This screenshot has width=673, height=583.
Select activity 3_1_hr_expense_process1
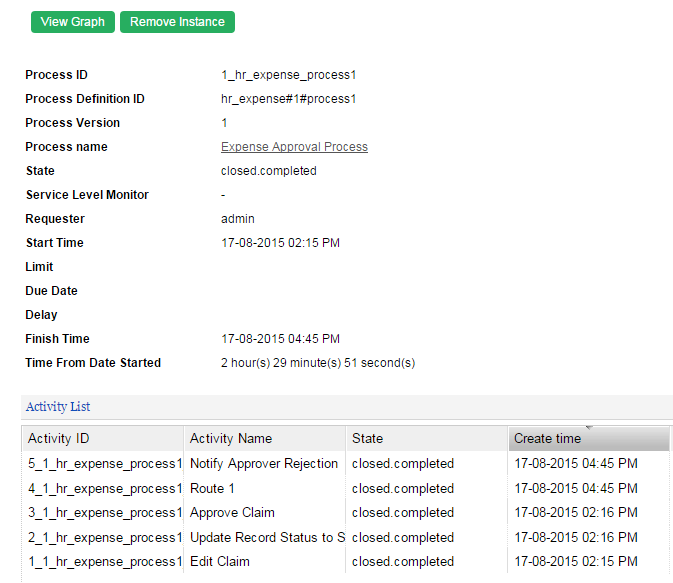click(x=104, y=513)
